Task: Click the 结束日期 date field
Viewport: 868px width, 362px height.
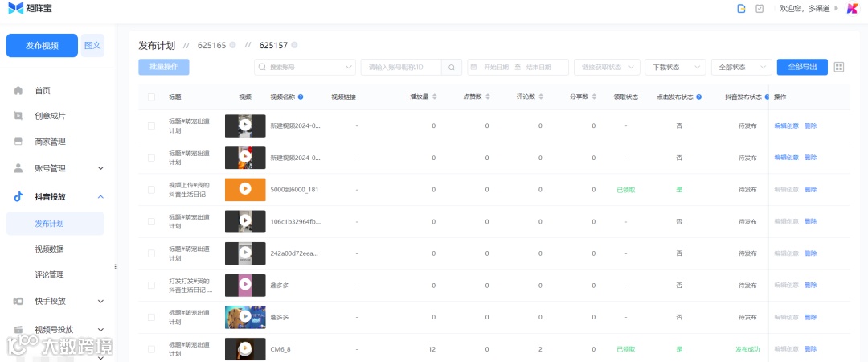Action: click(539, 67)
